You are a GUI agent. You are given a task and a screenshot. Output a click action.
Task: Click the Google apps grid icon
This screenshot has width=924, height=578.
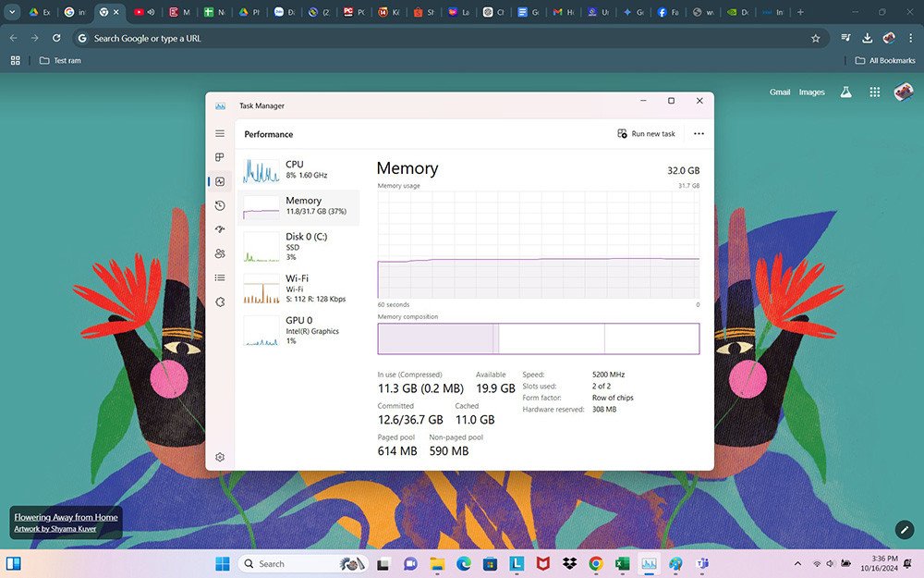tap(874, 92)
